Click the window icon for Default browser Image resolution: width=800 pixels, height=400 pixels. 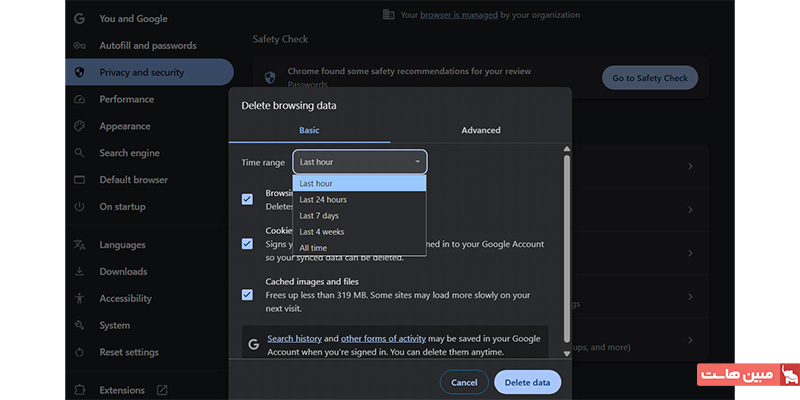click(79, 180)
